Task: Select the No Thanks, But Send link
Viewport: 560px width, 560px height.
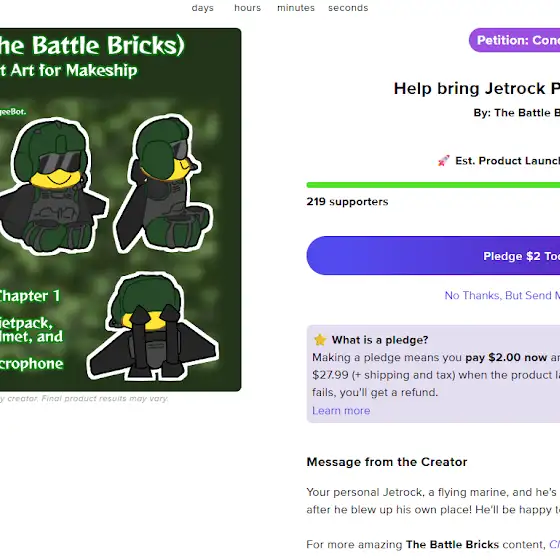Action: click(x=502, y=295)
